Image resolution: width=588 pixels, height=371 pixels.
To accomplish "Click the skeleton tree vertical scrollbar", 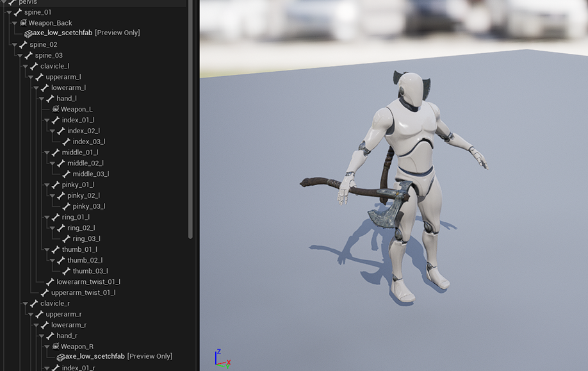I will click(x=190, y=119).
